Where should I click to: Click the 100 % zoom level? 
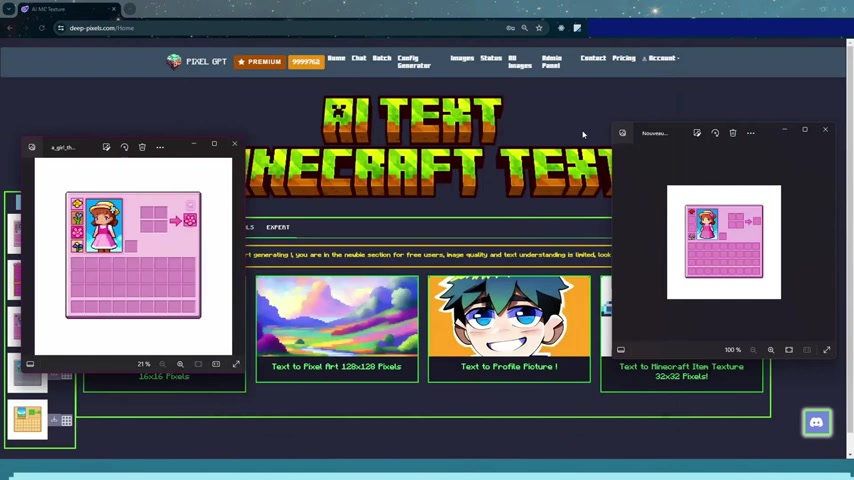(x=733, y=350)
